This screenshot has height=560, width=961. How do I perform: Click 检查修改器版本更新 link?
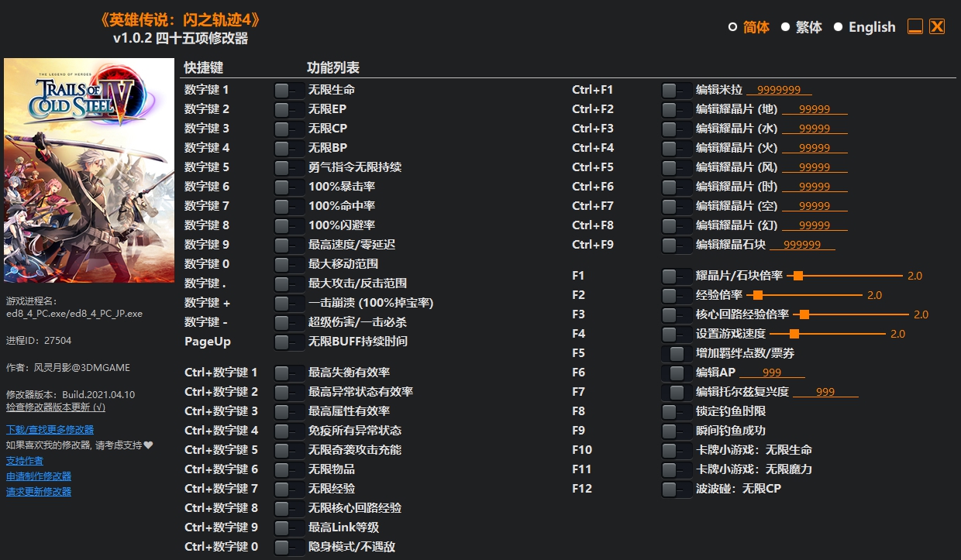click(56, 407)
